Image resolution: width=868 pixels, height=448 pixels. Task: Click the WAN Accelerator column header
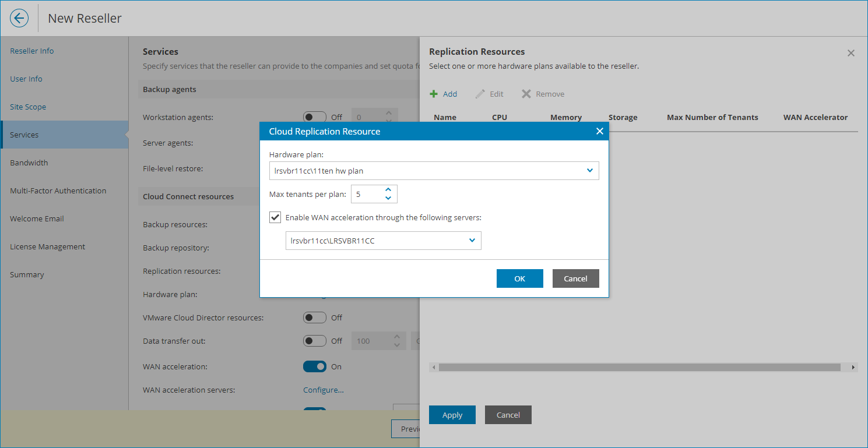pyautogui.click(x=816, y=117)
